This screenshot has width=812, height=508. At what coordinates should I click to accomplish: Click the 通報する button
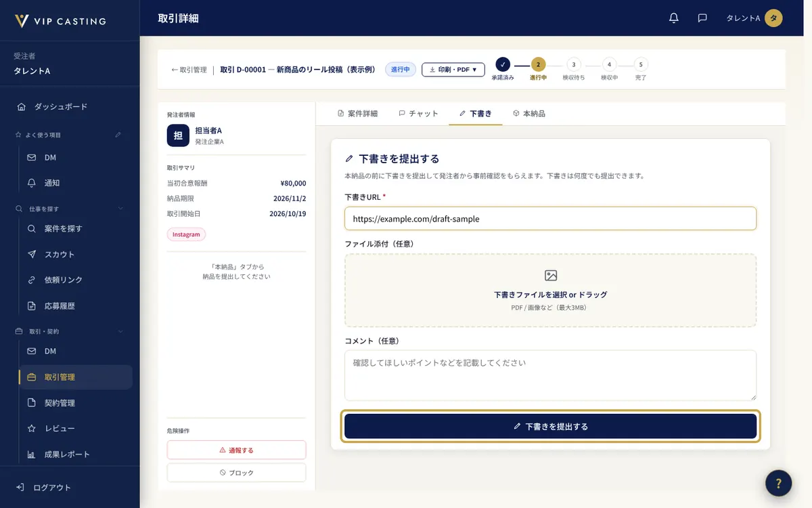pos(236,450)
